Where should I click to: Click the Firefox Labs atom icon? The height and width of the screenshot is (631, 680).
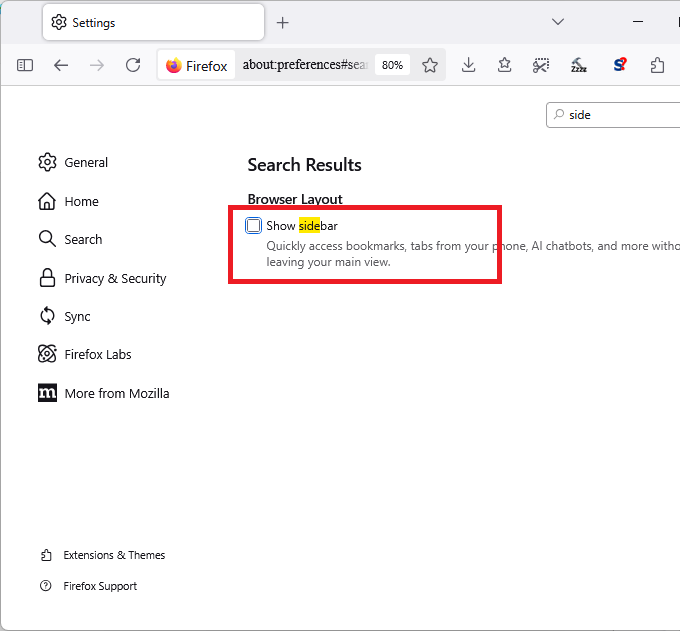coord(47,354)
